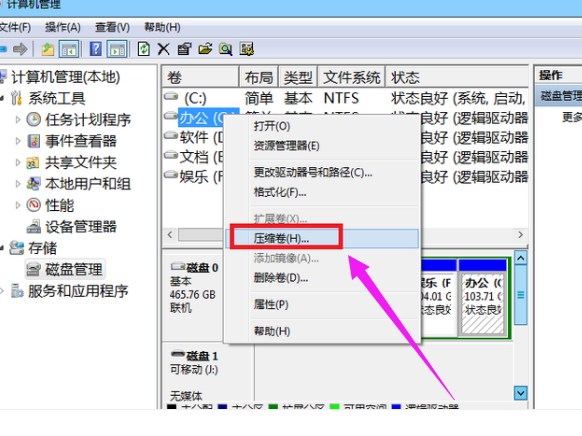Click the 本地用户和组 icon
Image resolution: width=582 pixels, height=436 pixels.
click(33, 184)
